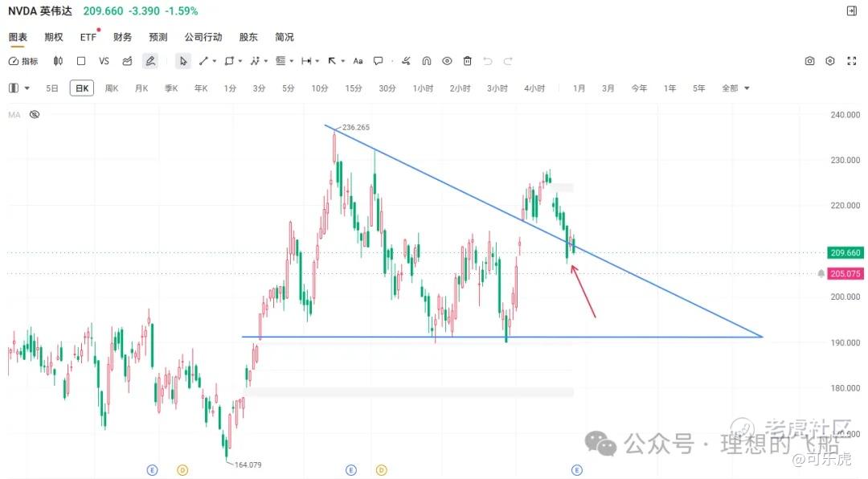Take a chart snapshot with camera icon

810,61
